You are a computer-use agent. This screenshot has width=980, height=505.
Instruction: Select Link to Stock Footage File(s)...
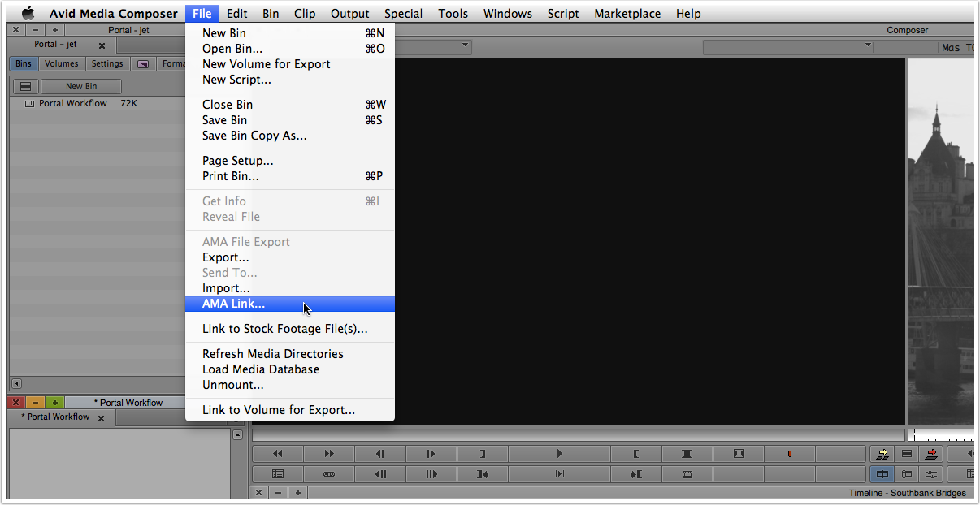tap(290, 329)
